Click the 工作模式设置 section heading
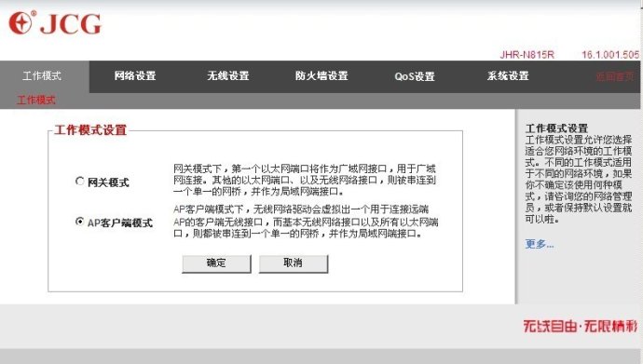The image size is (643, 364). 90,130
